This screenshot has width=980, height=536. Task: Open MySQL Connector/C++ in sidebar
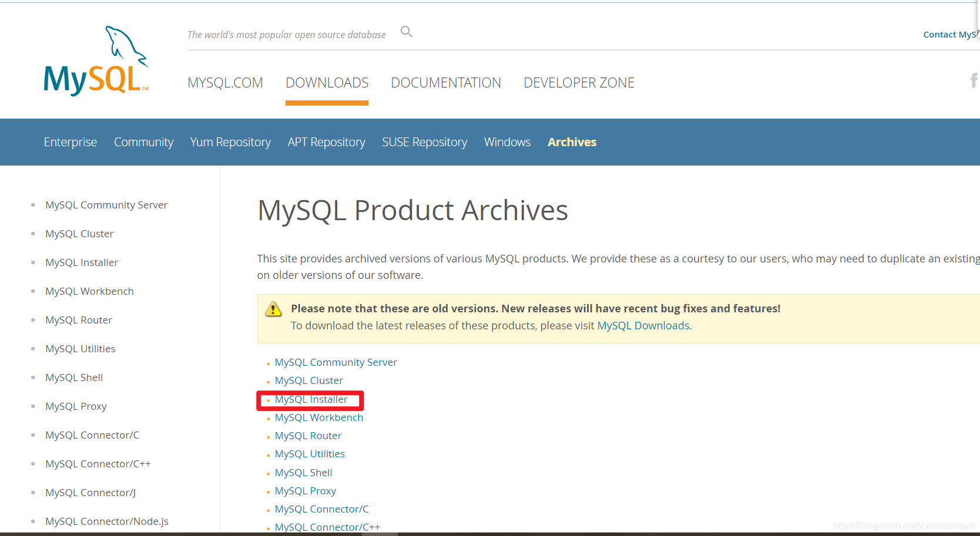(98, 464)
